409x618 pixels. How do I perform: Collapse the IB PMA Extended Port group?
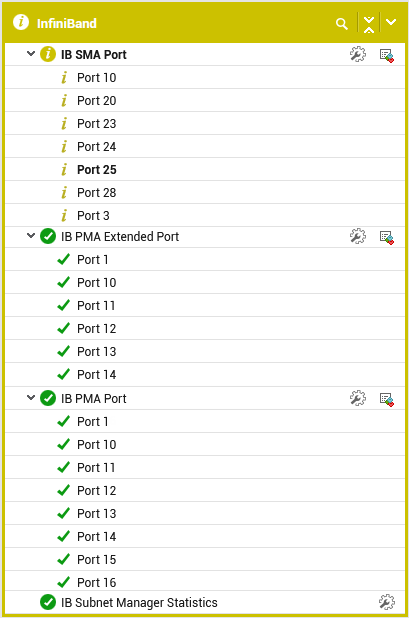31,236
